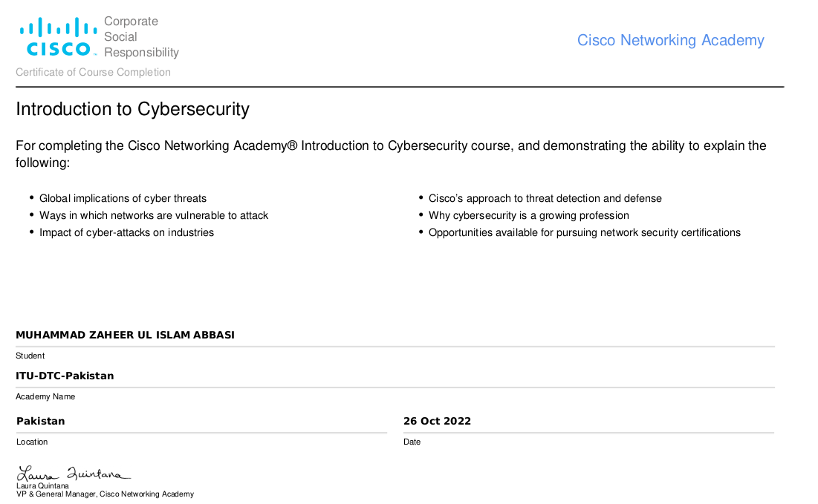
Task: Select the Corporate Social Responsibility text
Action: point(141,36)
